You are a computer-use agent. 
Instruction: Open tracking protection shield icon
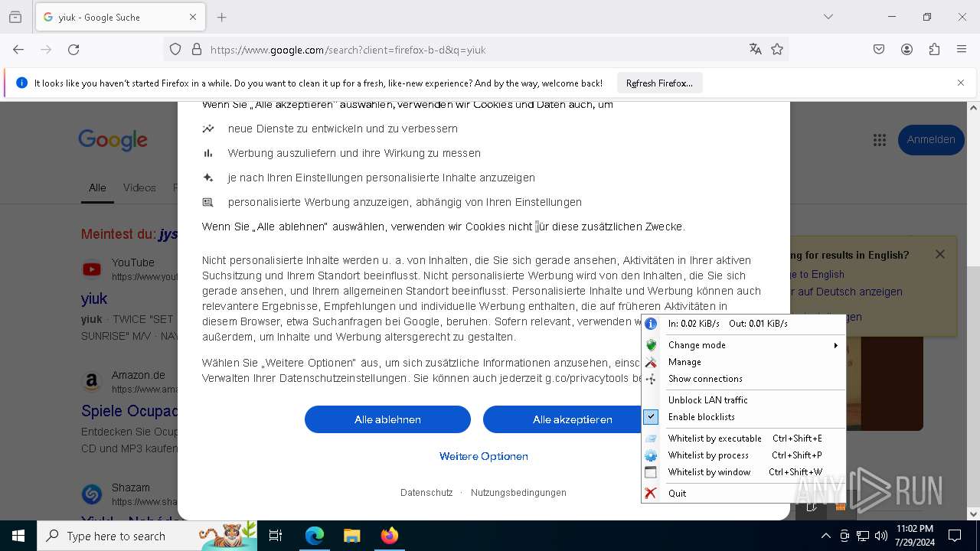click(175, 50)
